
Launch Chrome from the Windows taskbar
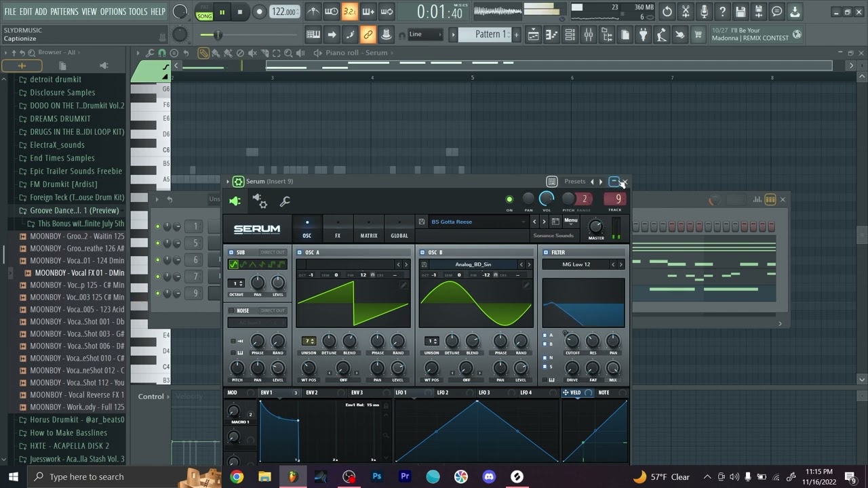tap(237, 476)
